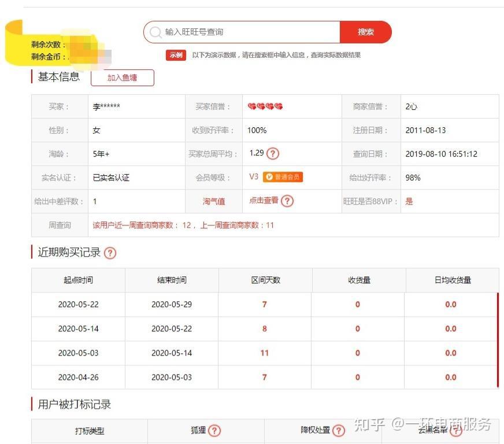Select start date 2020-04-26

(79, 377)
